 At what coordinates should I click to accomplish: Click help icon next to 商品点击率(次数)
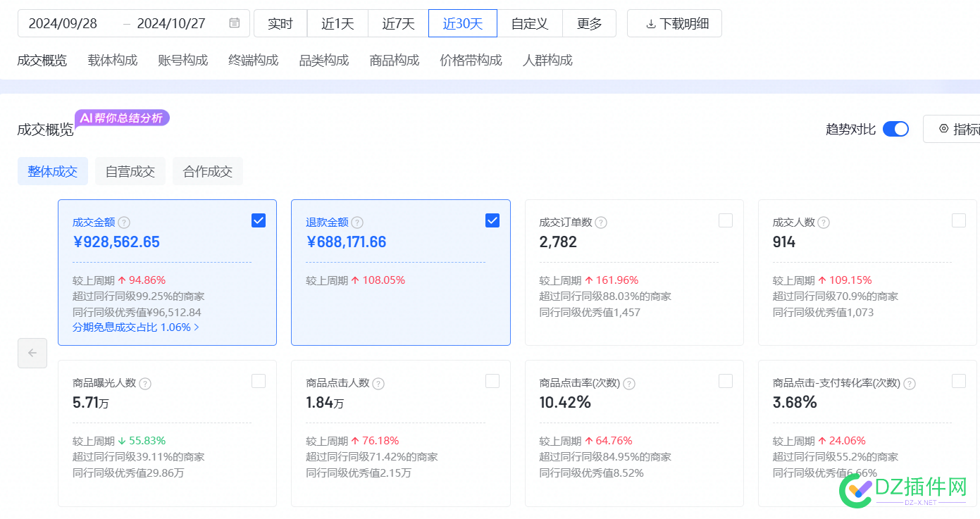pos(629,384)
